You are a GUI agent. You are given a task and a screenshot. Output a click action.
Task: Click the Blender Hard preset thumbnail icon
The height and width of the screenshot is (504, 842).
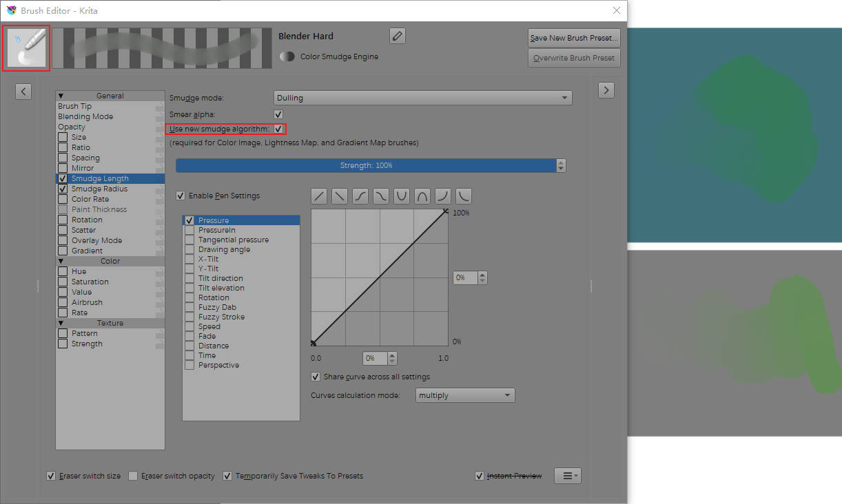[x=26, y=48]
